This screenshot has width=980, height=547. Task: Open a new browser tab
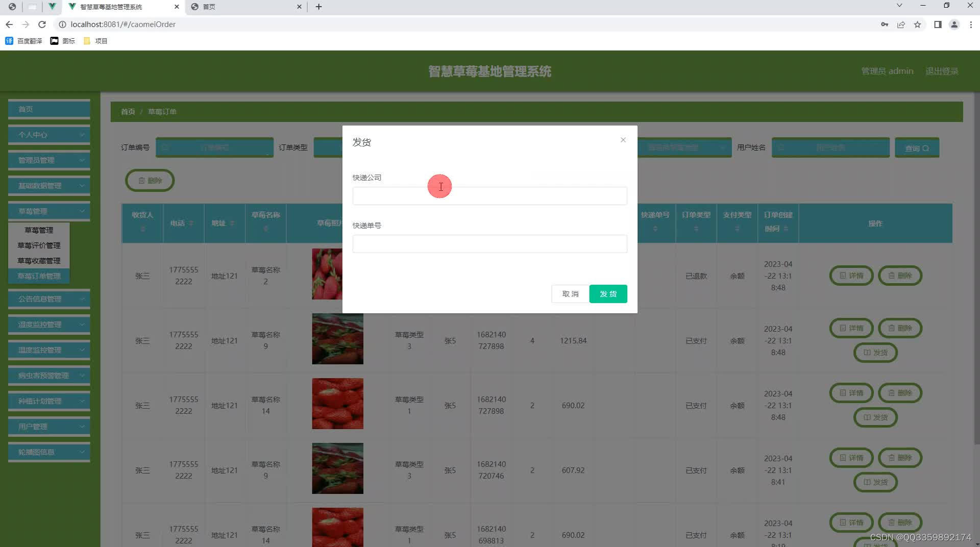click(318, 7)
